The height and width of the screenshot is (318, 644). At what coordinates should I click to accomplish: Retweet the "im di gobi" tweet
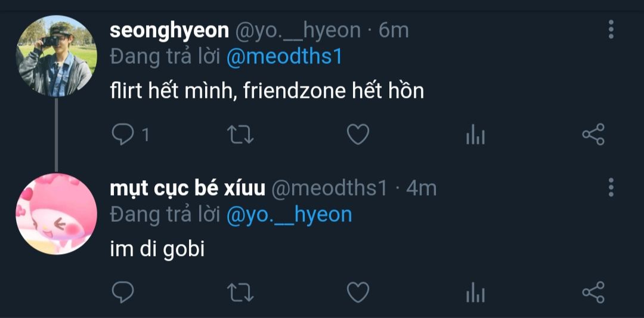tap(241, 292)
